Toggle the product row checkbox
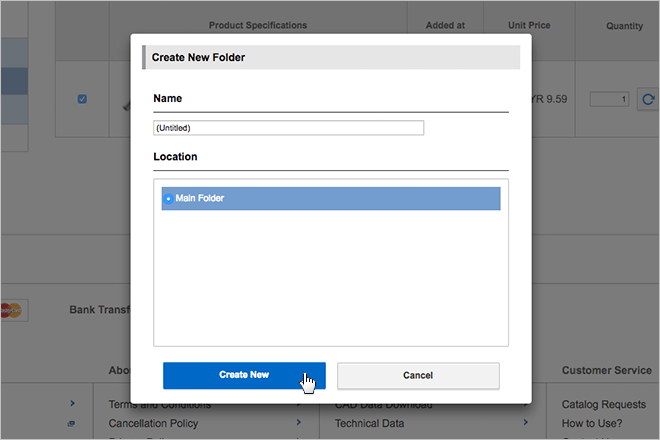This screenshot has width=660, height=440. pos(82,98)
